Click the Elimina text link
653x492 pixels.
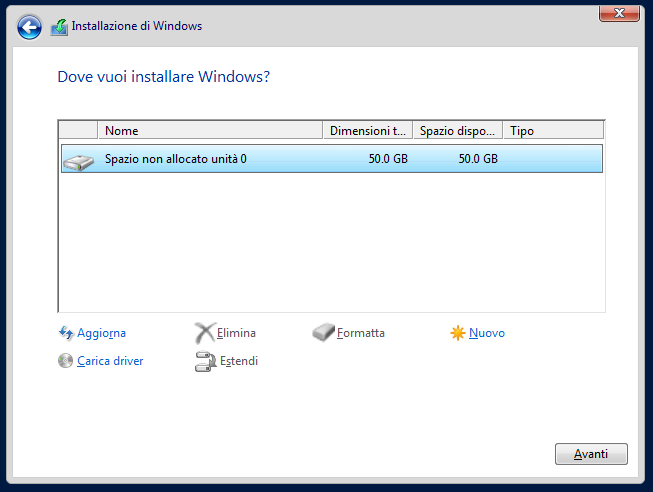236,333
